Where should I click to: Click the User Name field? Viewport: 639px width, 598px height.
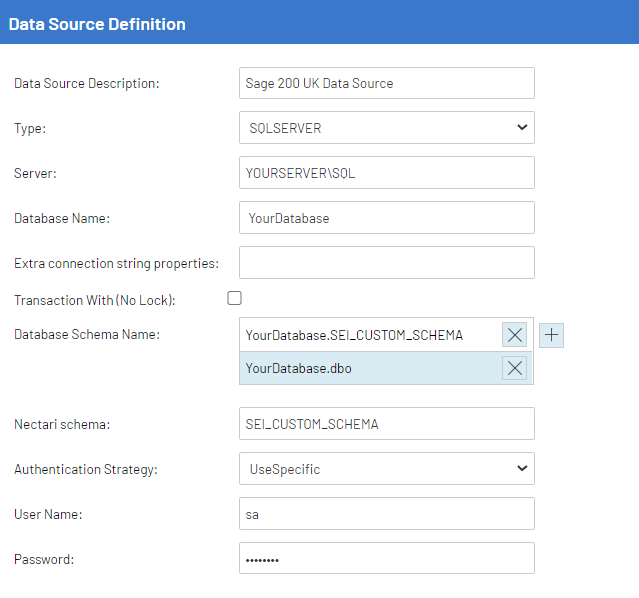[x=387, y=514]
